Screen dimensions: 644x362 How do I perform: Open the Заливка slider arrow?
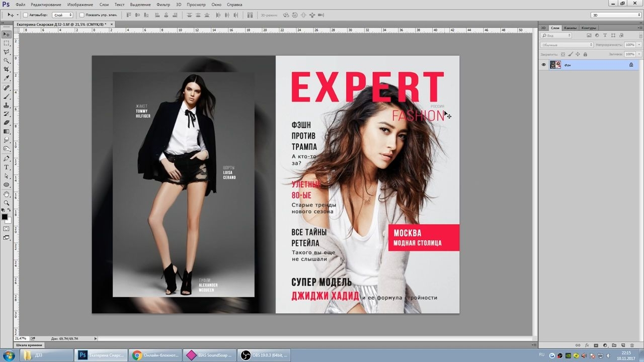tap(639, 54)
